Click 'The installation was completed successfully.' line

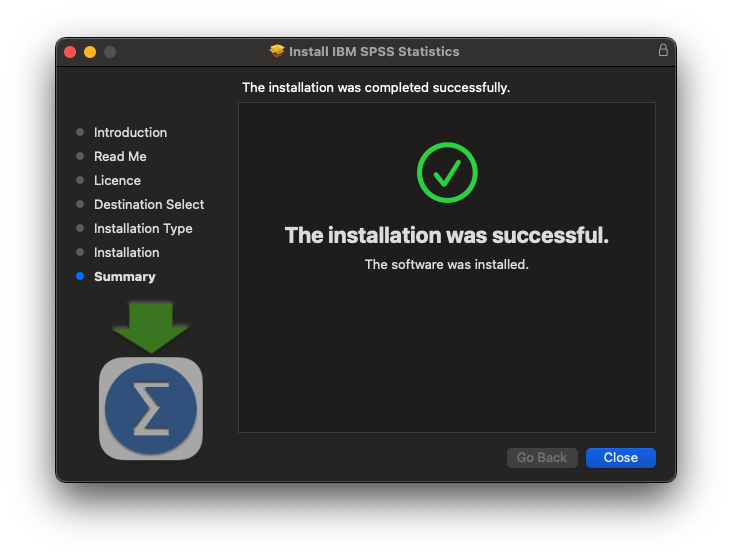(376, 87)
